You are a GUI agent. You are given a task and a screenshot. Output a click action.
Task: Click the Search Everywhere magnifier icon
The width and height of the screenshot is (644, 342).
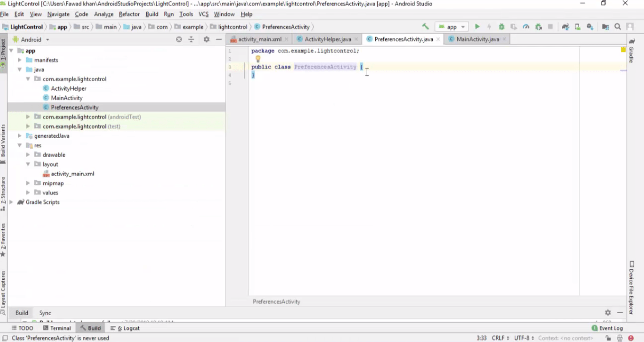pyautogui.click(x=617, y=27)
